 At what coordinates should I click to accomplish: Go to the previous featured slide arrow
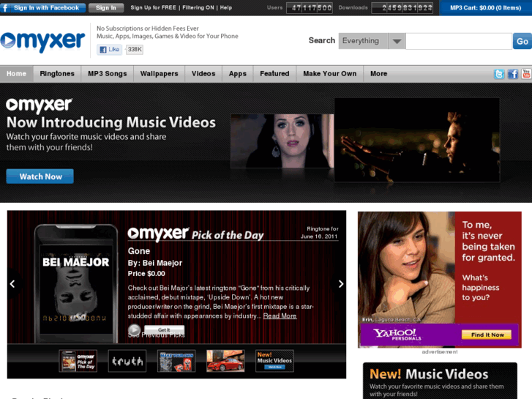tap(12, 284)
